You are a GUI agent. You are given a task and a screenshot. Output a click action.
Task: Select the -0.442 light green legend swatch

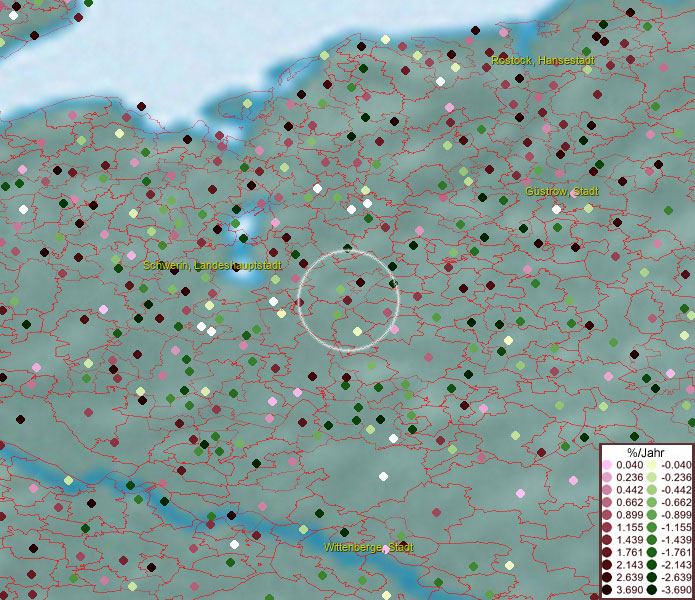tap(650, 490)
